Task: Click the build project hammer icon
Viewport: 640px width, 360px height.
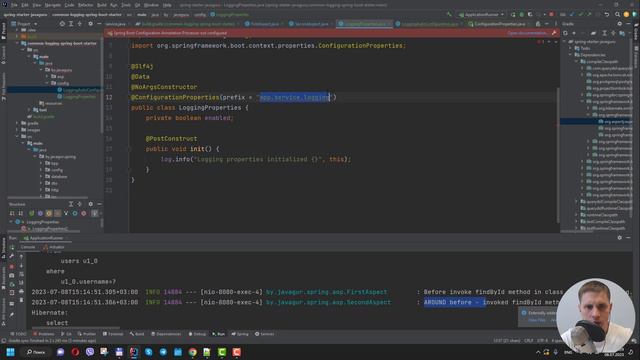Action: 449,15
